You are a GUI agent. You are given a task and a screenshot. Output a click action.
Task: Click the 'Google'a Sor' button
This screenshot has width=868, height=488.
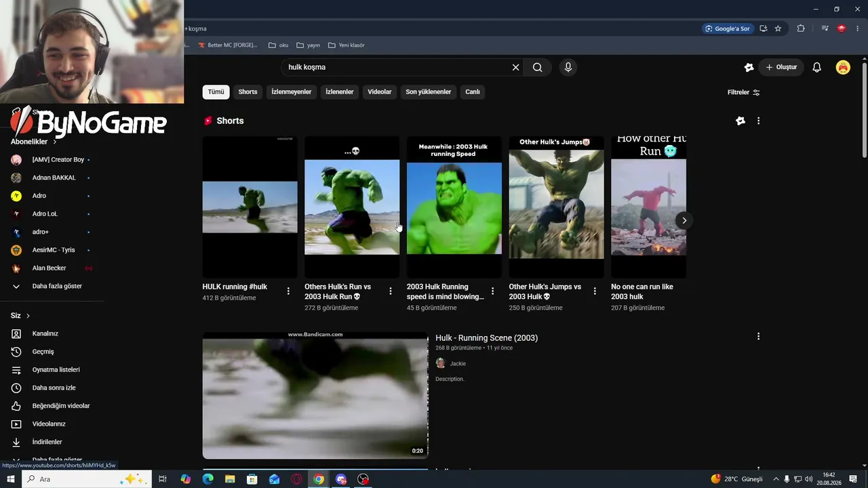728,28
